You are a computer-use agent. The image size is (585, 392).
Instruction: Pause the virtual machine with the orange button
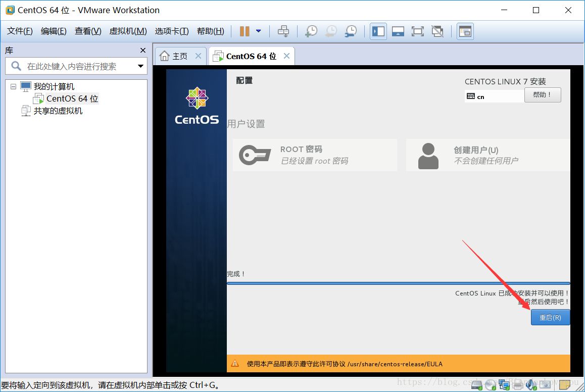245,31
